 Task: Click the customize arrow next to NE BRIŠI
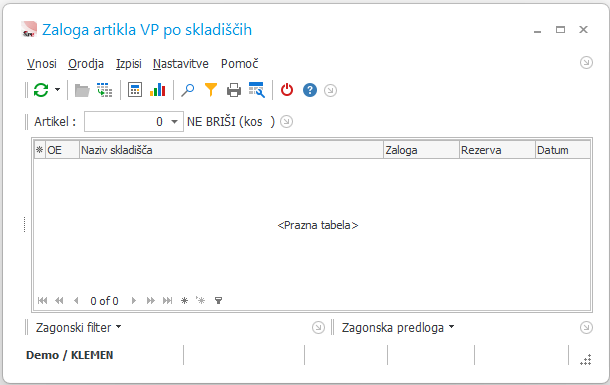click(287, 122)
